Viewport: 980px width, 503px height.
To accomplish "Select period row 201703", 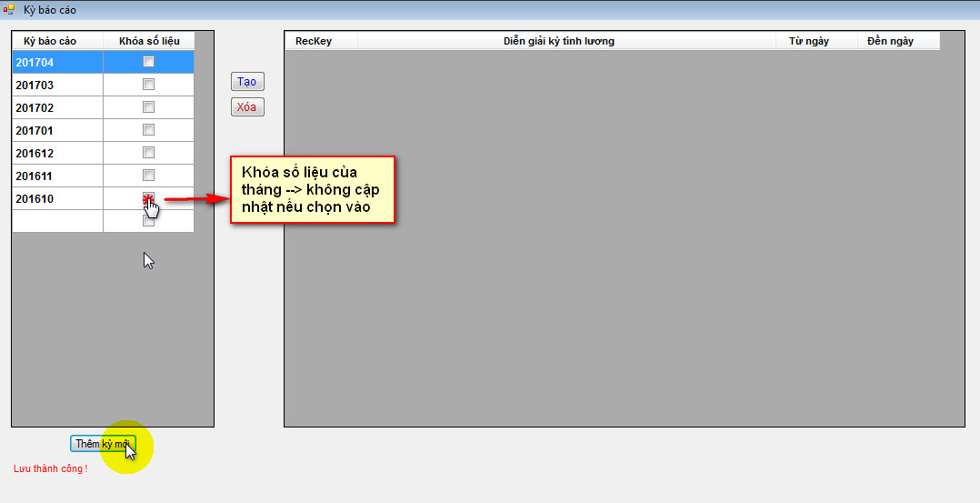I will tap(103, 86).
